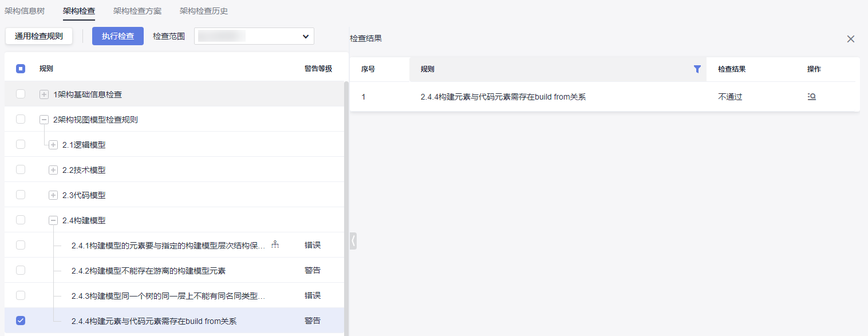Click the 执行检查 button
868x336 pixels.
point(118,36)
